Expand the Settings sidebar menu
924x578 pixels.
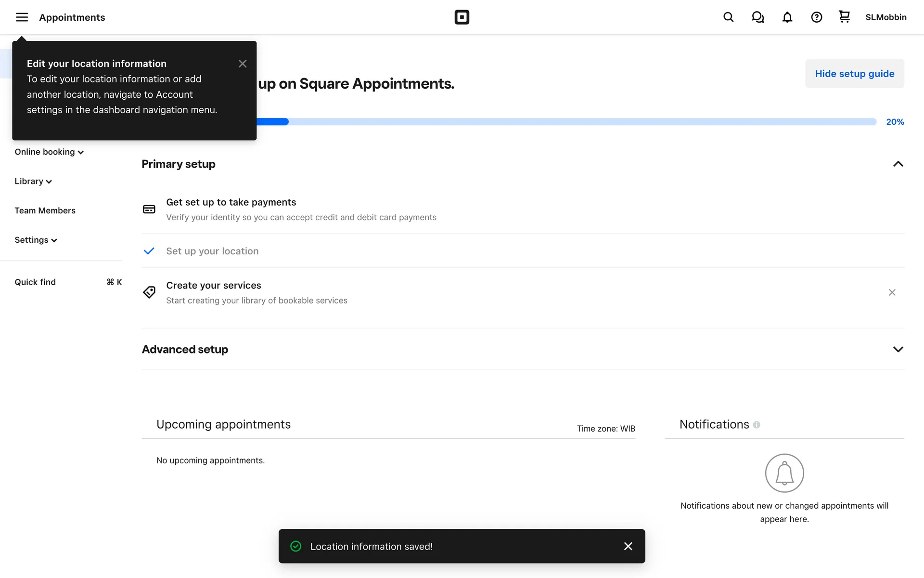36,240
